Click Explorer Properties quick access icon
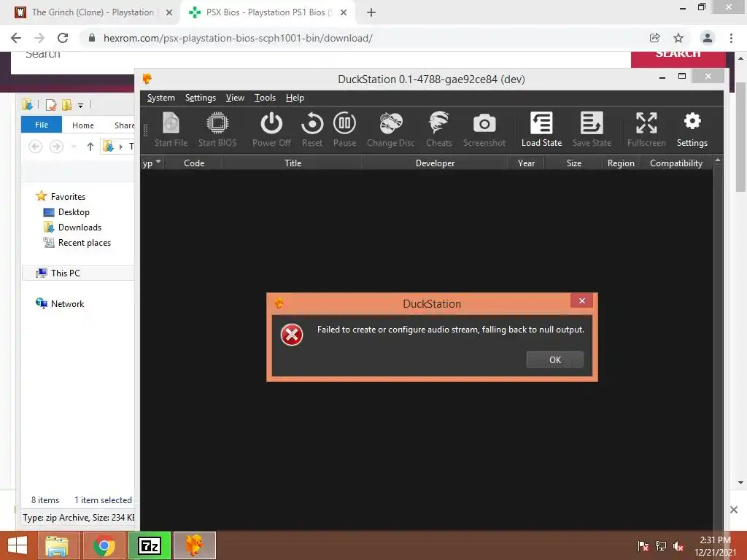Image resolution: width=747 pixels, height=560 pixels. coord(50,104)
